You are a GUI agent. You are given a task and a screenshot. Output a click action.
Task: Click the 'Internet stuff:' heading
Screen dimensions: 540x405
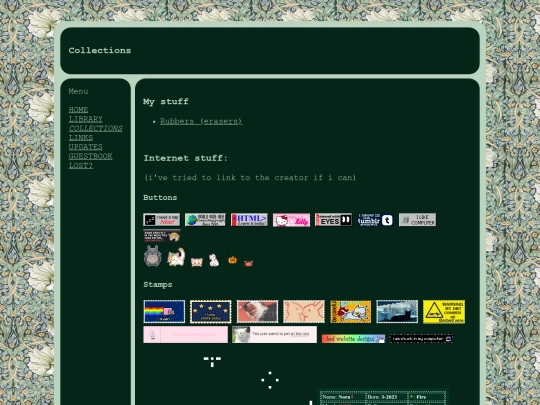pyautogui.click(x=186, y=158)
